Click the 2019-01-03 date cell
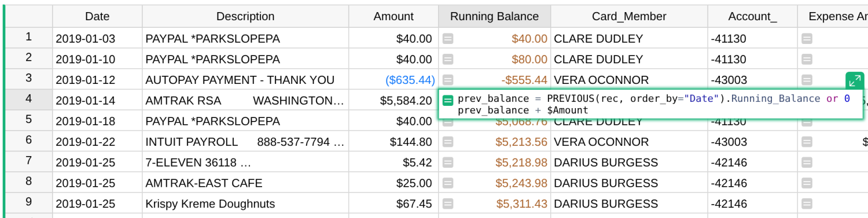Screen dimensions: 868x218 click(97, 39)
